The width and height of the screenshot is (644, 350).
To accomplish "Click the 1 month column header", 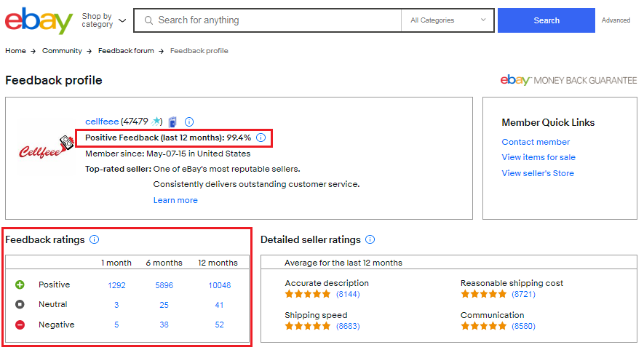I will [x=116, y=263].
